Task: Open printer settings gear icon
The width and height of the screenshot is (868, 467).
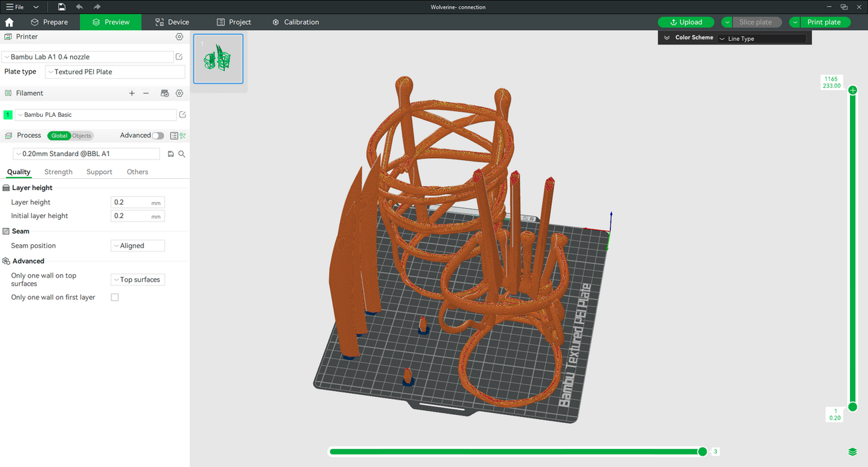Action: click(179, 37)
